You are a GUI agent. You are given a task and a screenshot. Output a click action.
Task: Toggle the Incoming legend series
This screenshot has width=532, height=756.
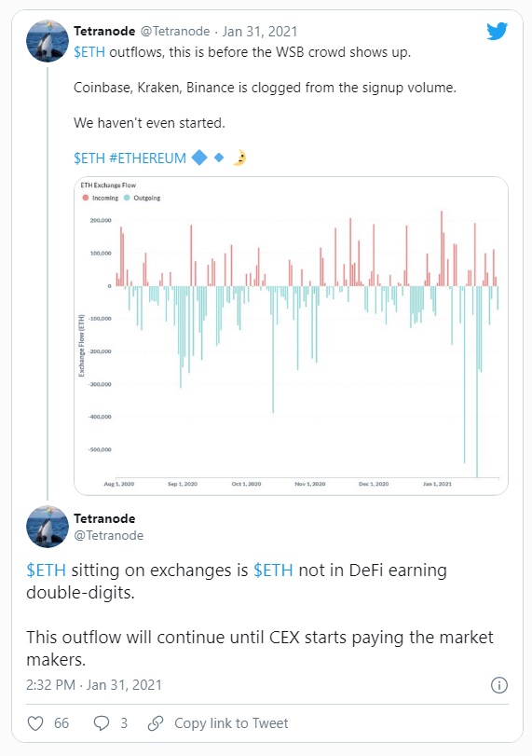[x=101, y=198]
